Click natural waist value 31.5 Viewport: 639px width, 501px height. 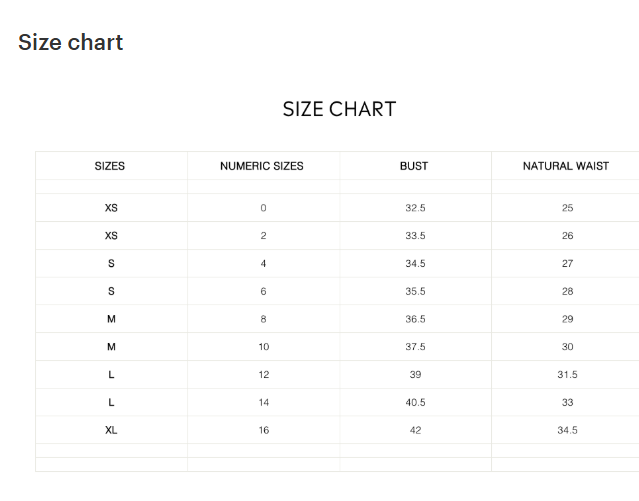tap(567, 374)
